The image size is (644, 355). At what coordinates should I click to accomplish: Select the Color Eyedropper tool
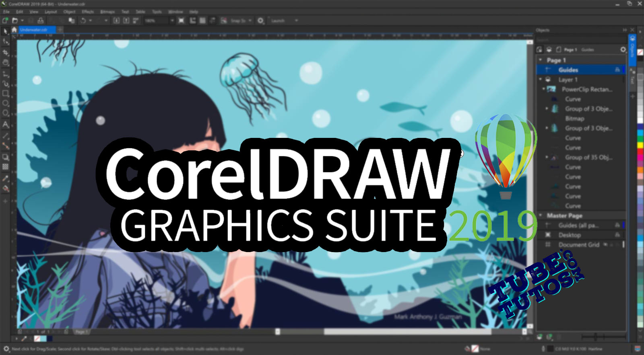pyautogui.click(x=5, y=178)
